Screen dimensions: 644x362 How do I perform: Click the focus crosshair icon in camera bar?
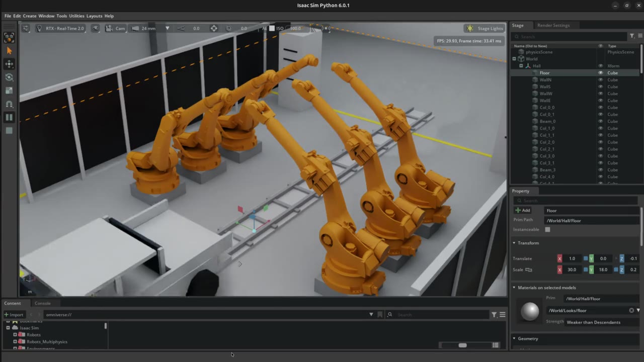(x=214, y=28)
